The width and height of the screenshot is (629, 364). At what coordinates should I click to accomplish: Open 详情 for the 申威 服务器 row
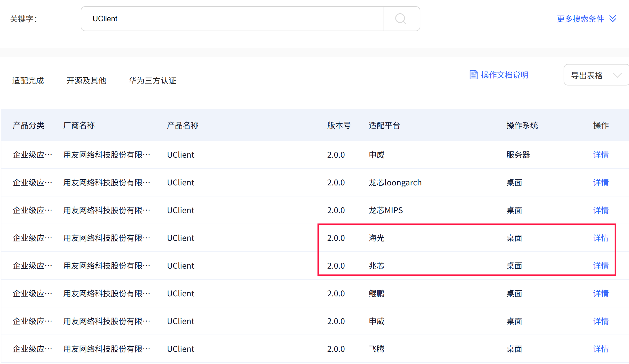pyautogui.click(x=601, y=155)
